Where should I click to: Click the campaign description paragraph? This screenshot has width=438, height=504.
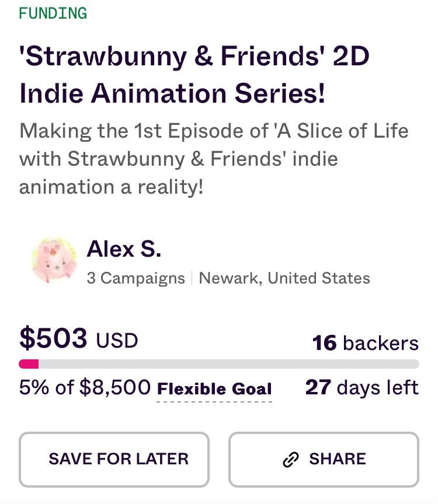click(213, 159)
